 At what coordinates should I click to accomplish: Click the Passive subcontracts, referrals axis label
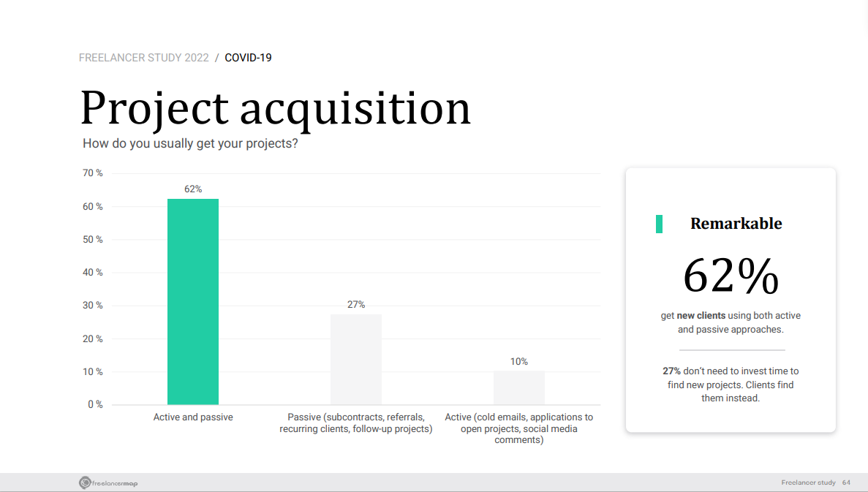[356, 423]
